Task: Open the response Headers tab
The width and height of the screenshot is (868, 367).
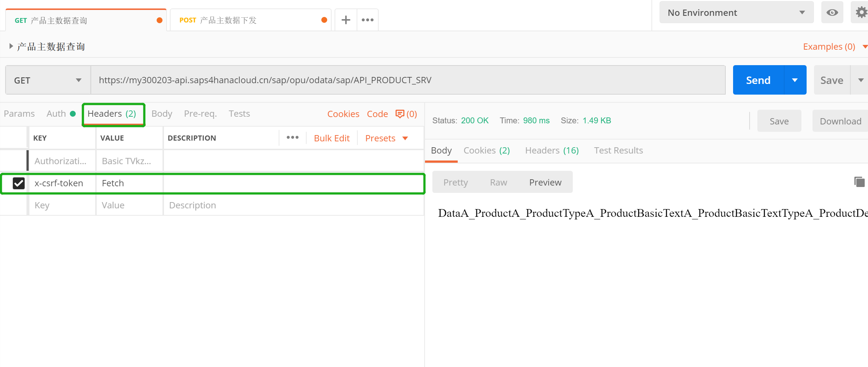Action: 551,150
